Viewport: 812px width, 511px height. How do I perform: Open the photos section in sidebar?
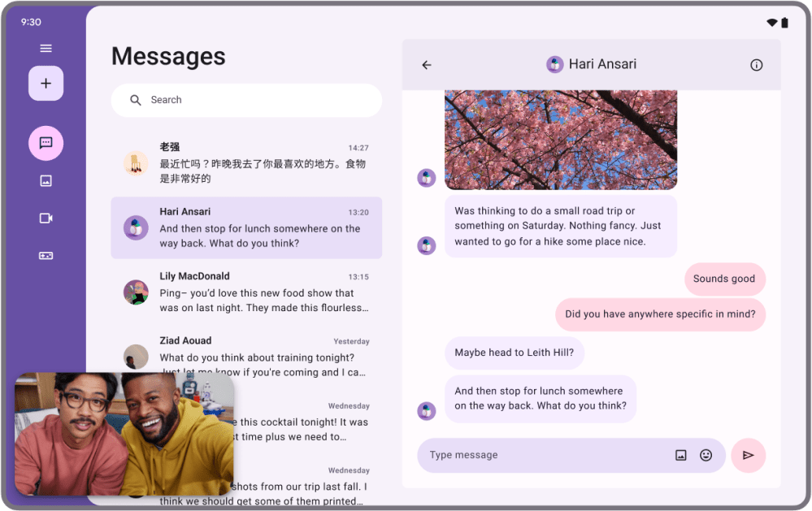[x=46, y=181]
